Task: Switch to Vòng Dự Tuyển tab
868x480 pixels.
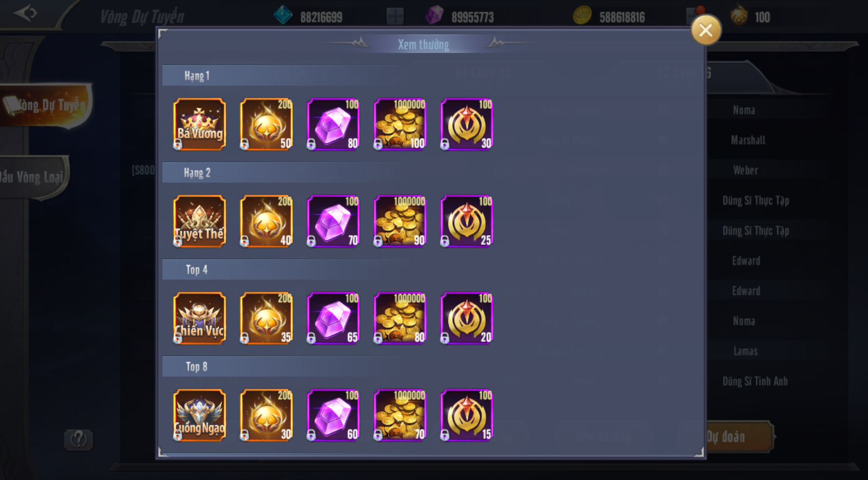Action: pos(45,105)
